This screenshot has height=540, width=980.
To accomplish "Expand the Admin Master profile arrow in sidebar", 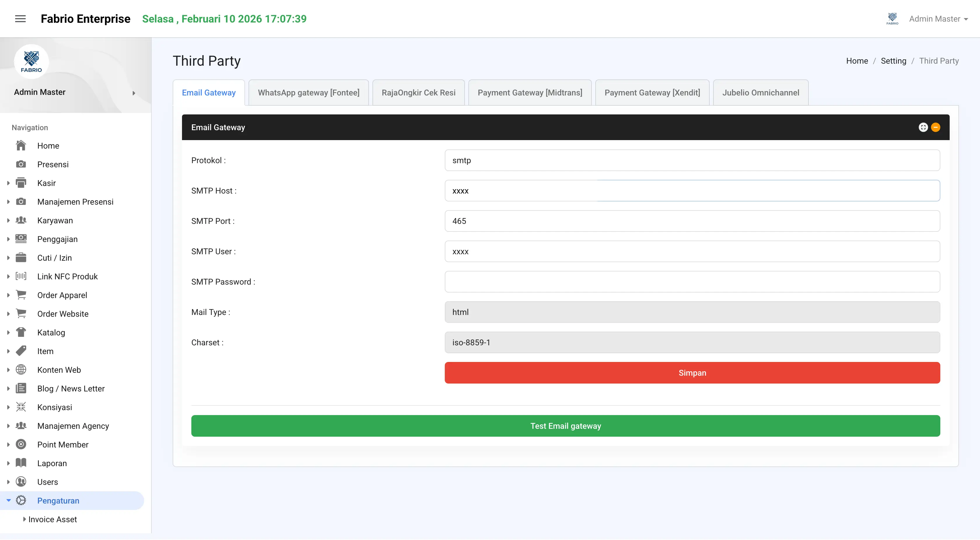I will (134, 93).
